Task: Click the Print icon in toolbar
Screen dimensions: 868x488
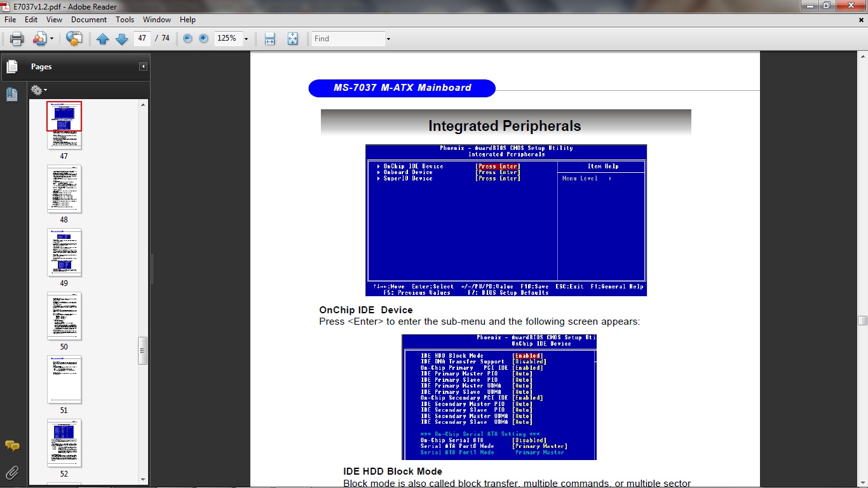Action: tap(17, 39)
